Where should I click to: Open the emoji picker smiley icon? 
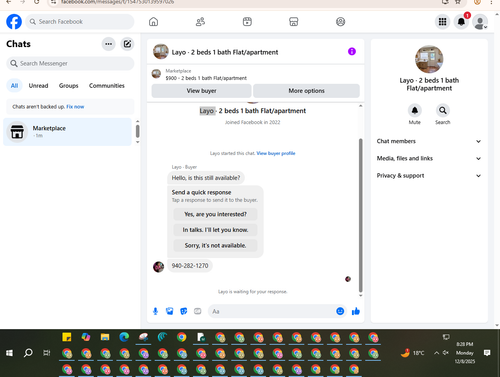tap(340, 311)
